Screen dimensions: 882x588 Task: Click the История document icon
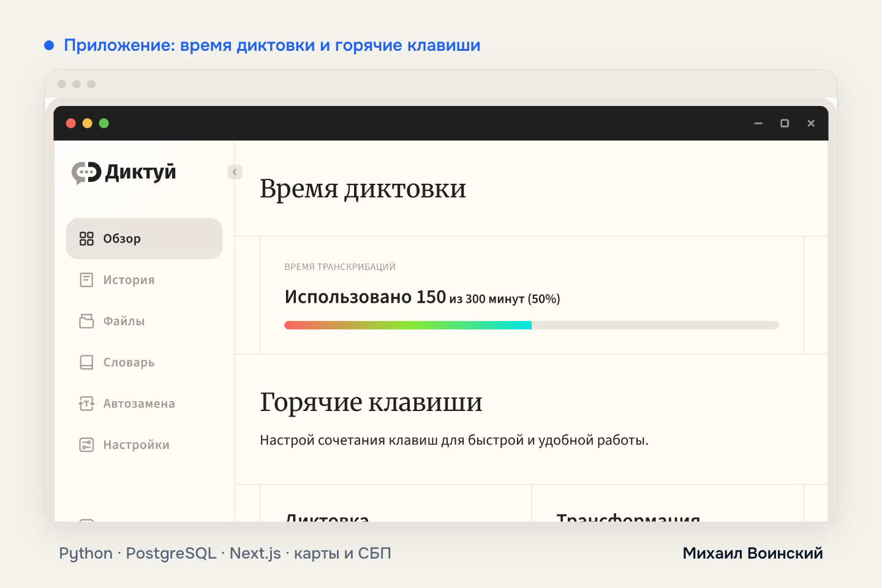86,280
